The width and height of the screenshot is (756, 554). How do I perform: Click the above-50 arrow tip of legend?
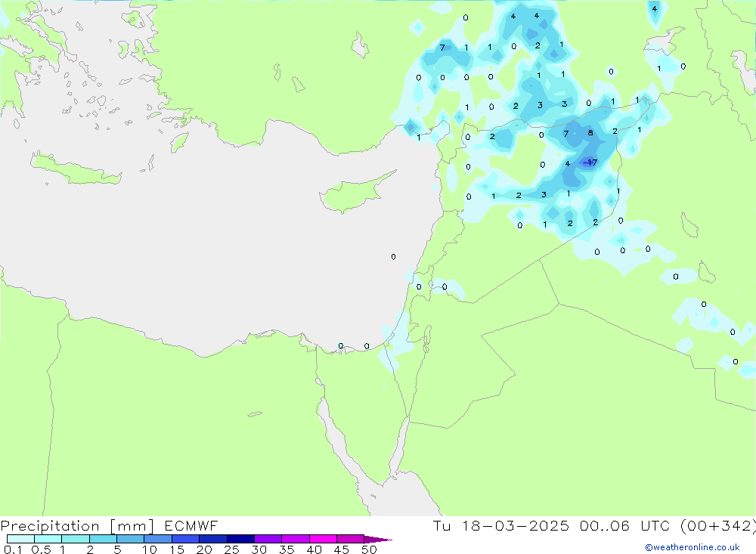pos(378,540)
